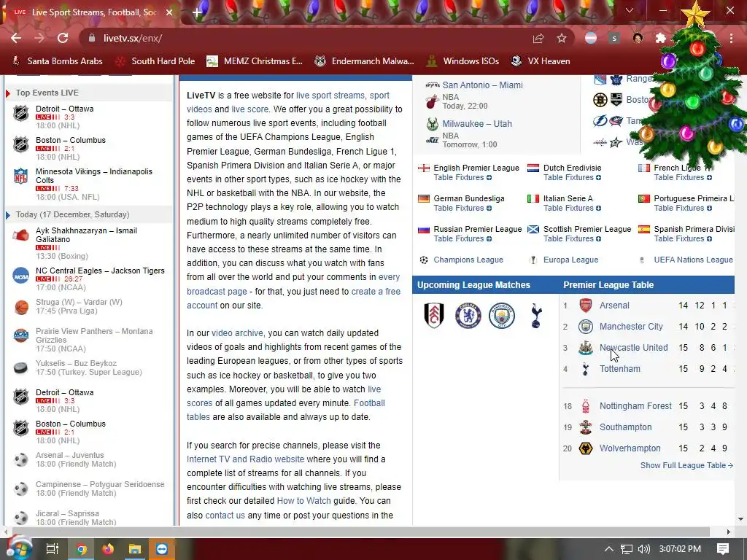The width and height of the screenshot is (747, 560).
Task: Expand Italian Serie A Table Fixtures plus
Action: 598,208
